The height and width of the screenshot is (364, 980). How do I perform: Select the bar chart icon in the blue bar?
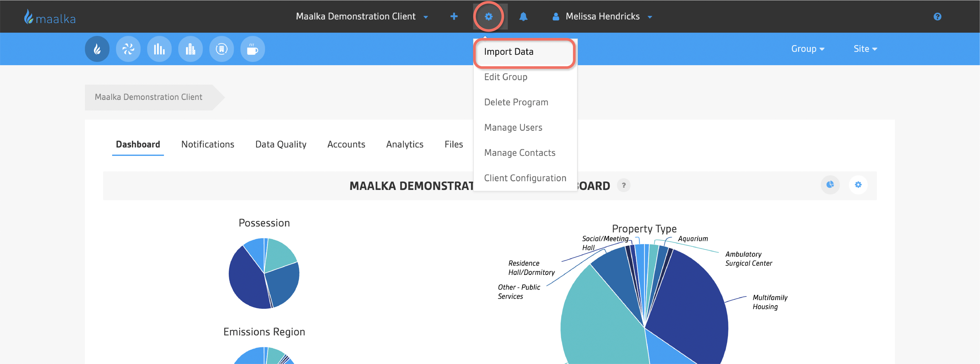pyautogui.click(x=159, y=49)
